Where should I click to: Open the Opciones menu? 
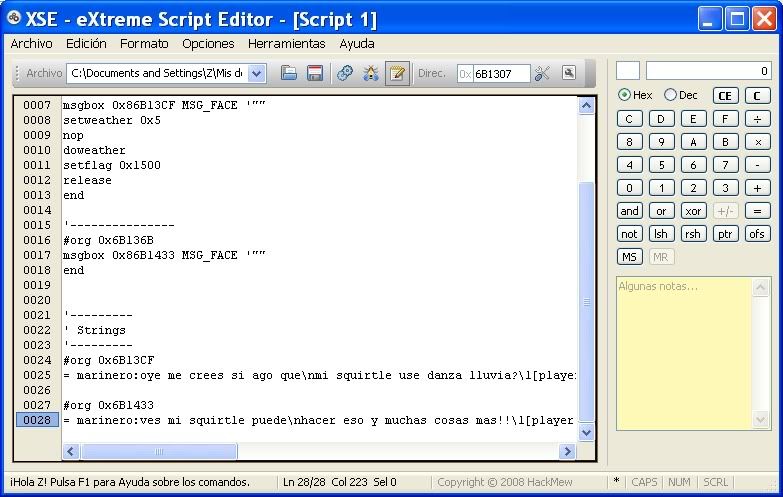click(x=208, y=44)
